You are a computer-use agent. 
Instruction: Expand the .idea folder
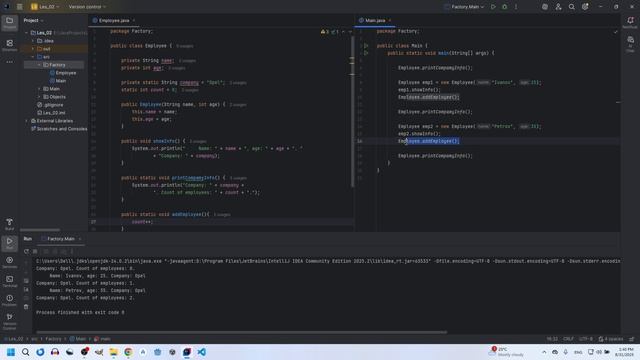point(33,41)
